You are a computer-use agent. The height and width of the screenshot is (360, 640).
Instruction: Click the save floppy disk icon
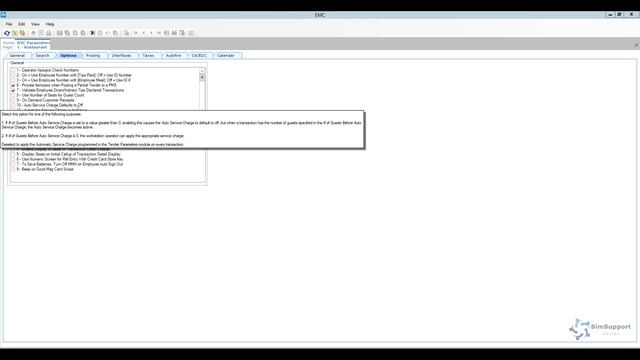[x=60, y=33]
